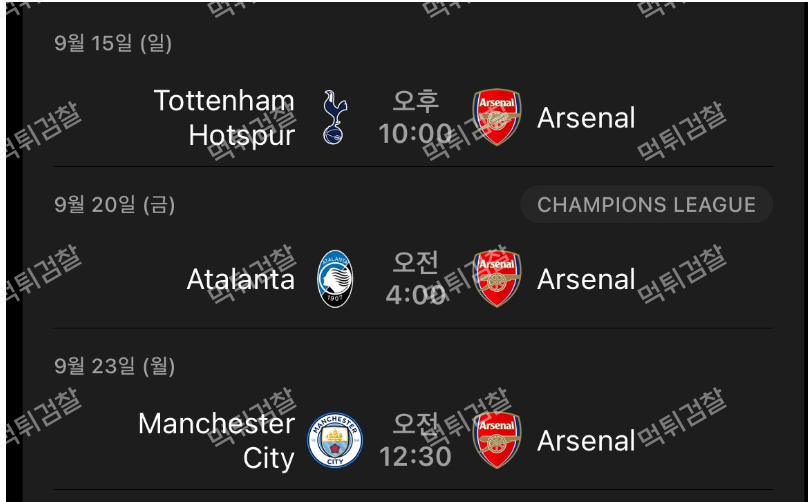Open the Tottenham Hotspur team name
Viewport: 808px width, 502px height.
[225, 118]
